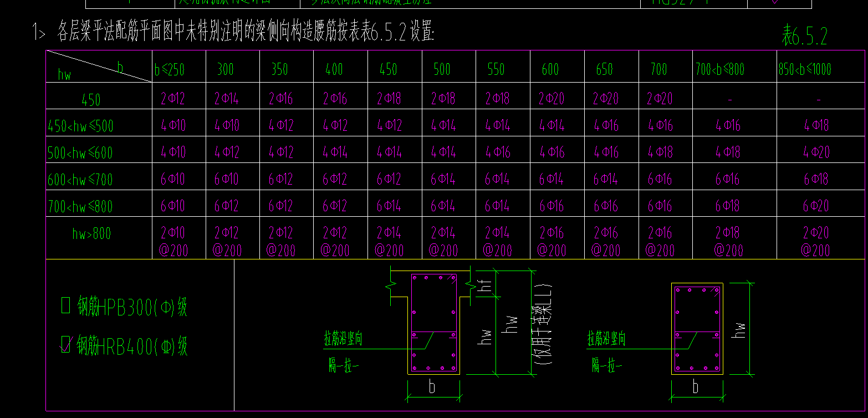The width and height of the screenshot is (868, 418).
Task: Click the column header 500
Action: [442, 69]
